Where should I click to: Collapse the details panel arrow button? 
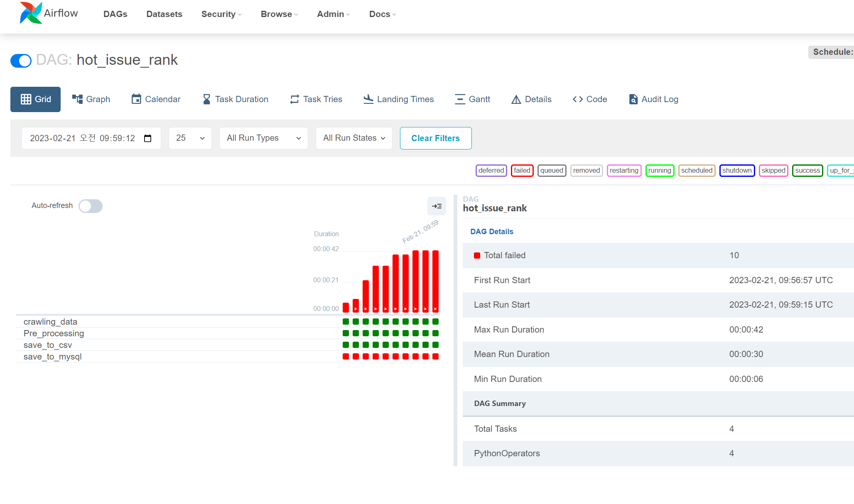tap(437, 206)
